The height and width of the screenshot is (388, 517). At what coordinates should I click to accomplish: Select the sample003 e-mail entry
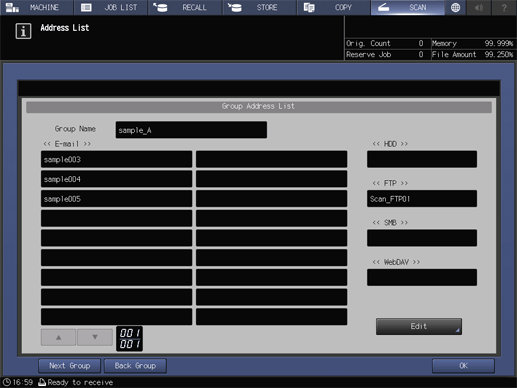click(x=116, y=159)
